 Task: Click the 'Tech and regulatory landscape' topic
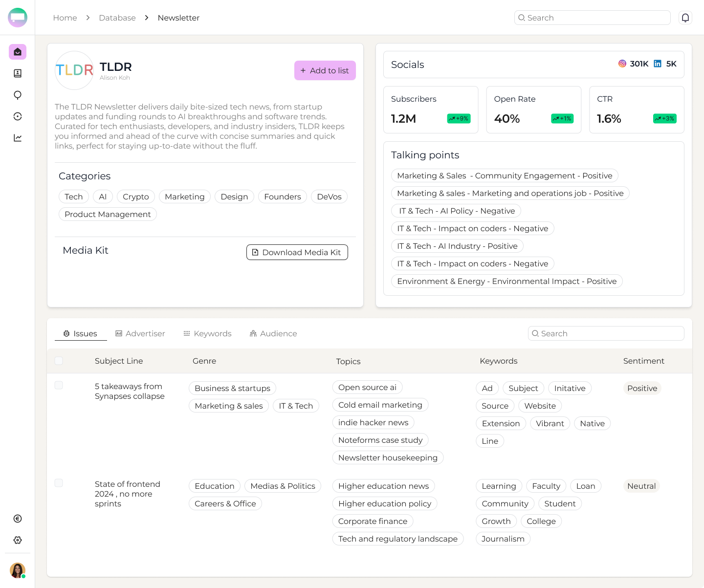click(398, 539)
